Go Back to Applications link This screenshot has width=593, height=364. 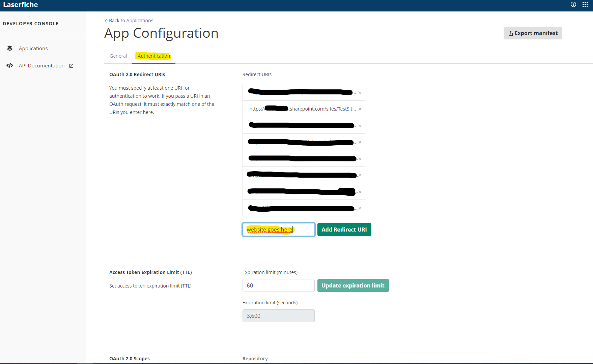pos(129,21)
